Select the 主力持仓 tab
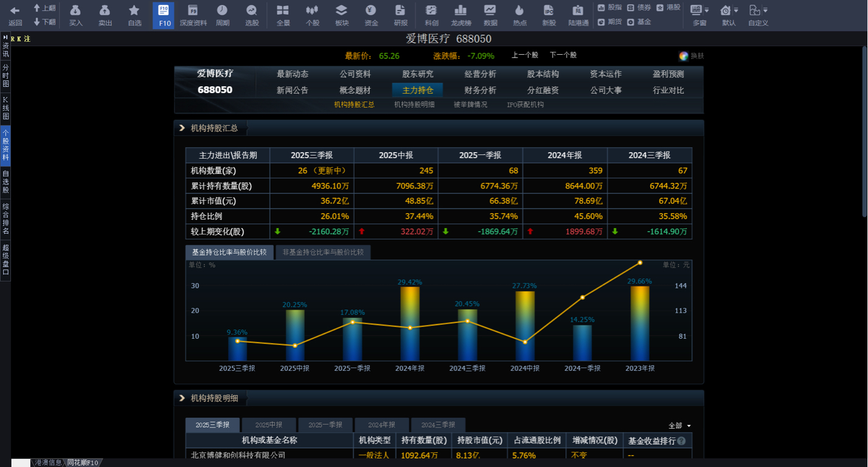Screen dimensions: 868x467 (x=418, y=90)
